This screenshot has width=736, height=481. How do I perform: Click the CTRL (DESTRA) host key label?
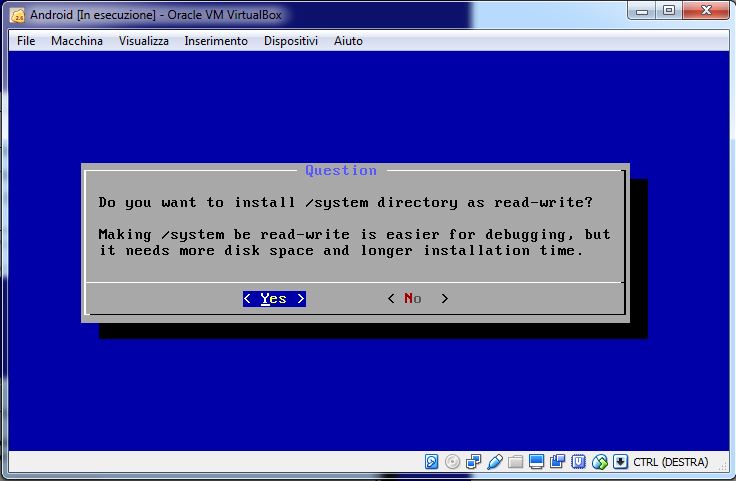(670, 462)
